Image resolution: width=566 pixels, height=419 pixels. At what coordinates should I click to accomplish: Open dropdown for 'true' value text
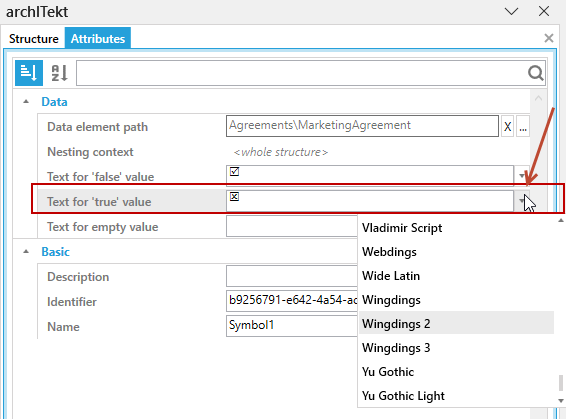tap(522, 201)
